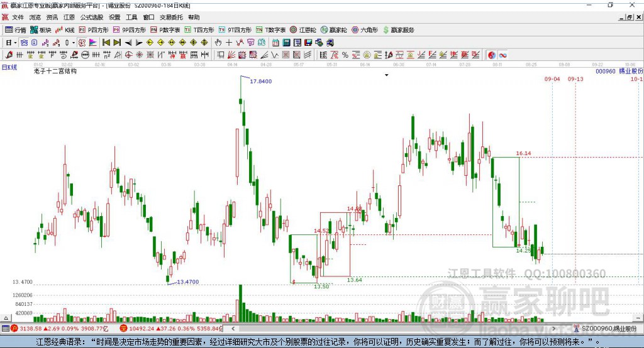The width and height of the screenshot is (644, 348).
Task: Click the 日K线 period label
Action: [x=9, y=67]
